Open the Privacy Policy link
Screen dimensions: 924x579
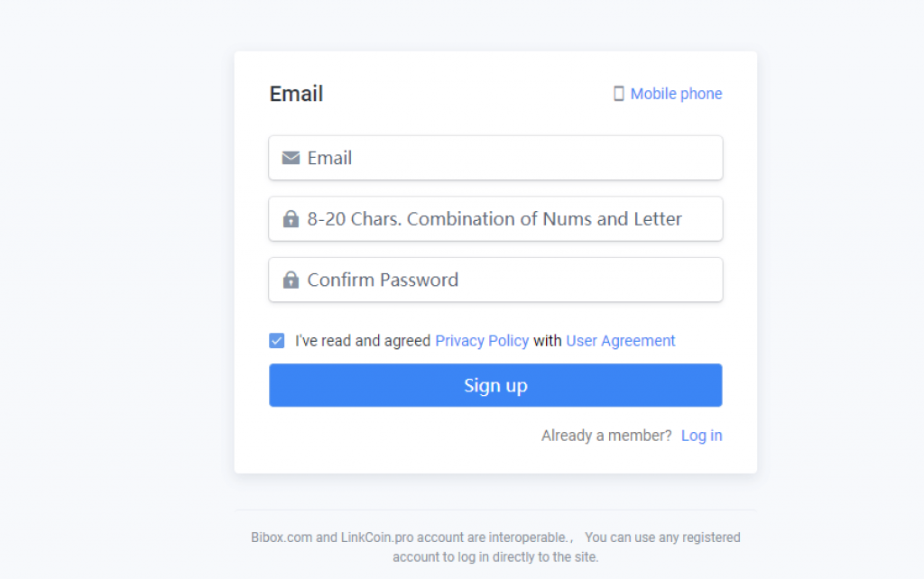[x=482, y=340]
